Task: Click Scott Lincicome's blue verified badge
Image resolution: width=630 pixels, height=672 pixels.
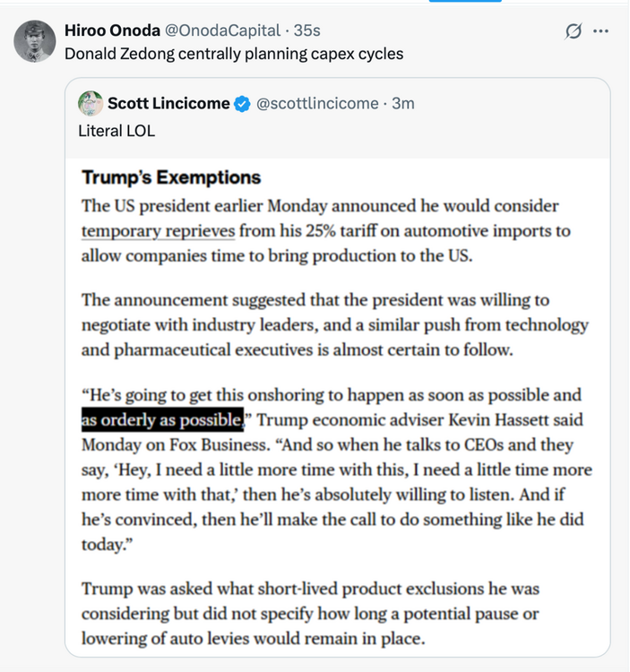Action: pyautogui.click(x=242, y=104)
